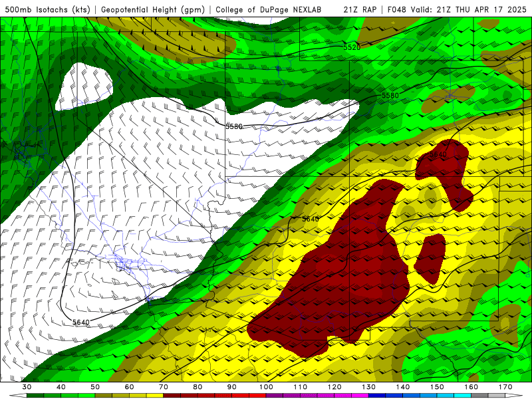This screenshot has width=532, height=399.
Task: Click the 60 label on the color scale
Action: coord(129,387)
